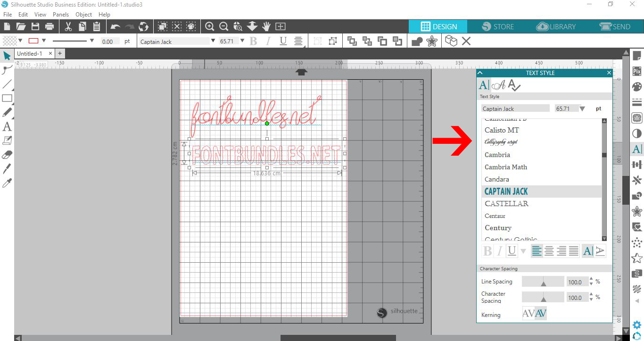
Task: Switch to the LIBRARY tab
Action: pos(556,26)
